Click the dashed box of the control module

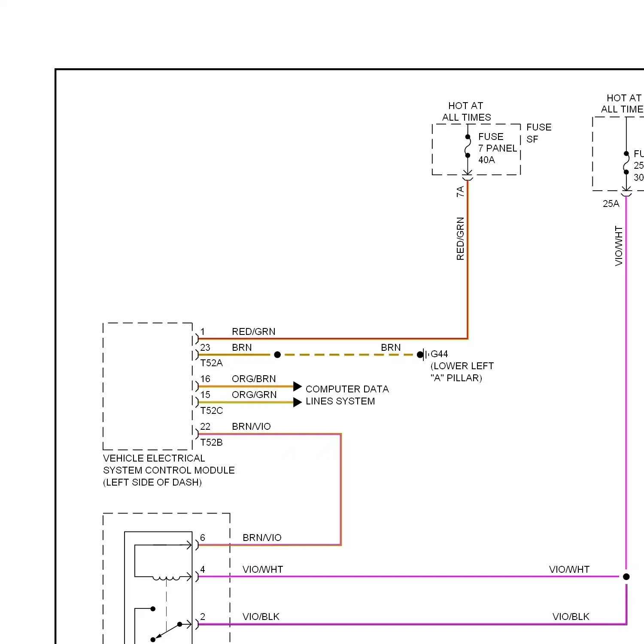[x=148, y=386]
